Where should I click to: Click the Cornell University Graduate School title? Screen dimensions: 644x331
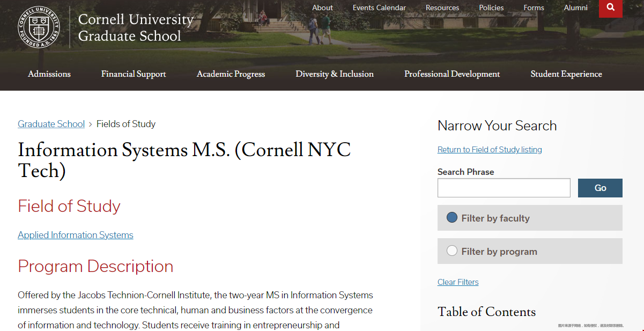[136, 28]
